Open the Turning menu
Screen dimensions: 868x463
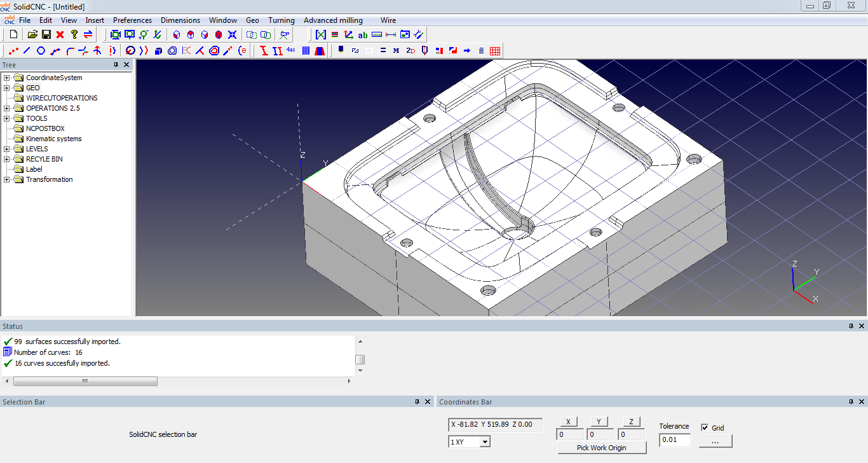click(x=281, y=20)
